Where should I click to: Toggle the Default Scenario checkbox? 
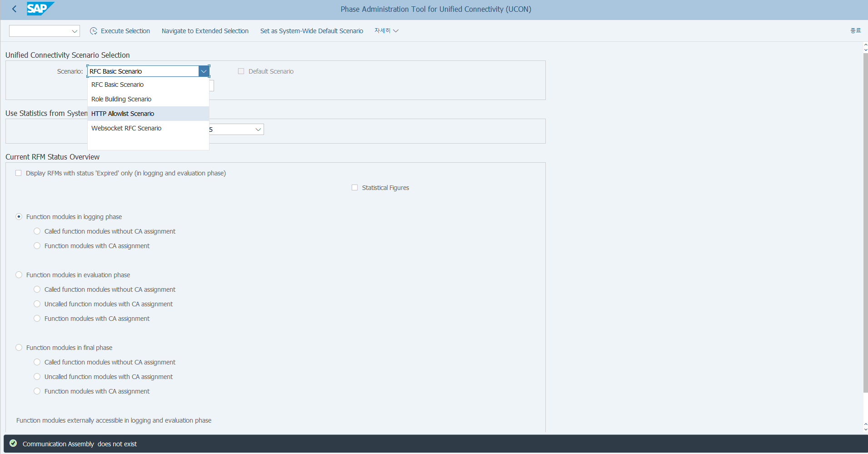click(241, 71)
